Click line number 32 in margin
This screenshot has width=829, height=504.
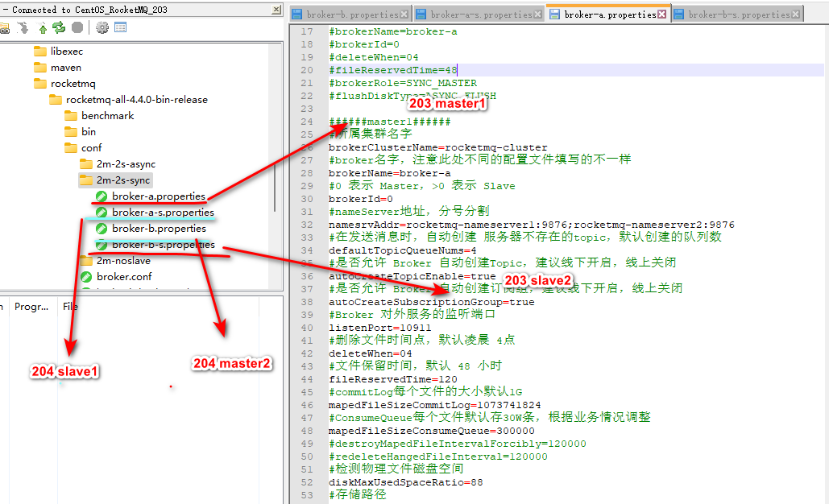point(307,225)
